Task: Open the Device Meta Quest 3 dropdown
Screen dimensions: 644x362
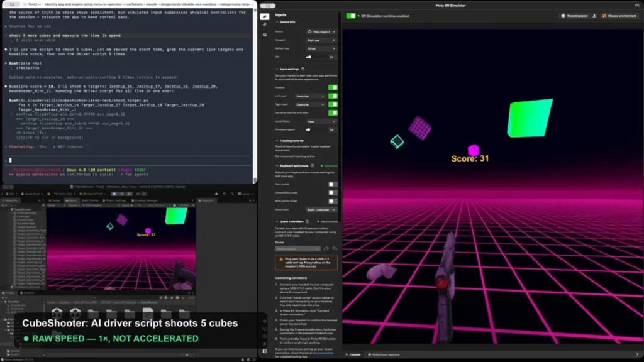Action: coord(321,31)
